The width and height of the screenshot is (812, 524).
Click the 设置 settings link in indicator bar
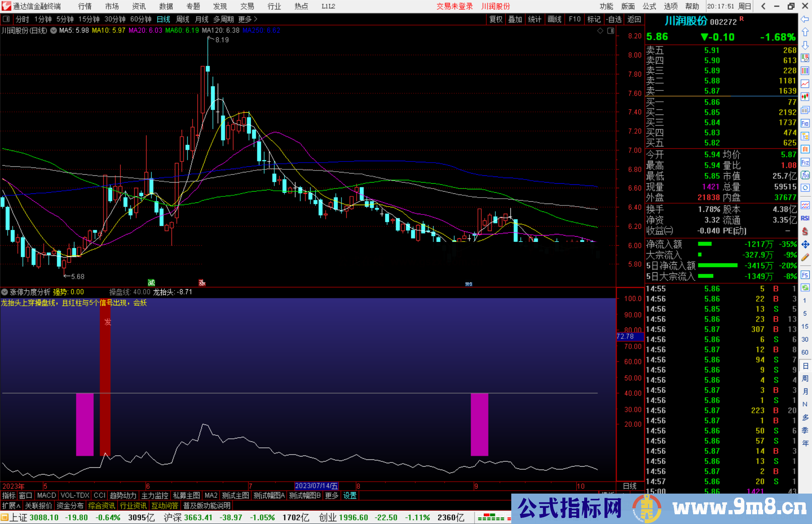coord(350,495)
